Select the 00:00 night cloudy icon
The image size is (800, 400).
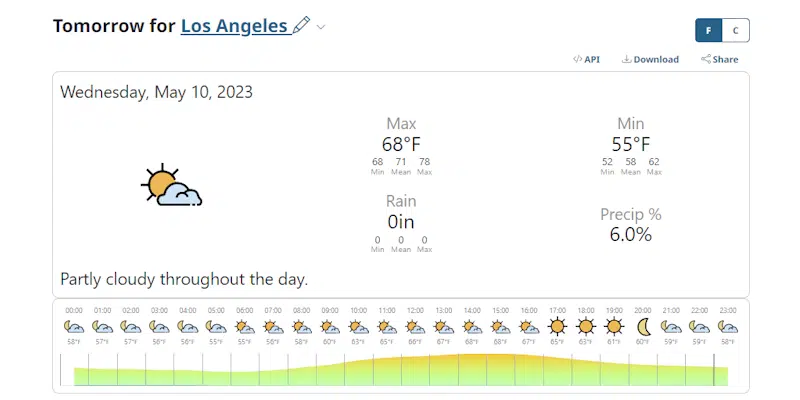(x=74, y=327)
